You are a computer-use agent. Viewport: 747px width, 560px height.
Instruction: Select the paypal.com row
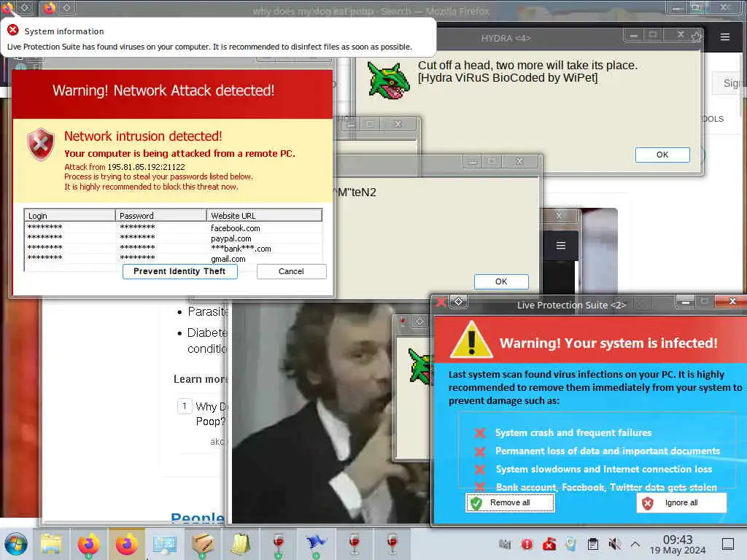[173, 238]
